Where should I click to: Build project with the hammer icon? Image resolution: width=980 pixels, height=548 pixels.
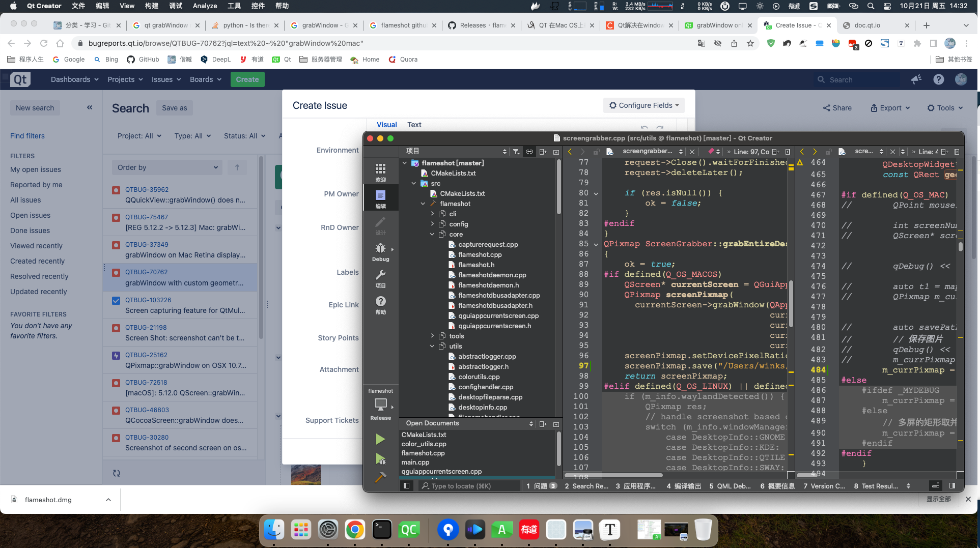coord(380,477)
